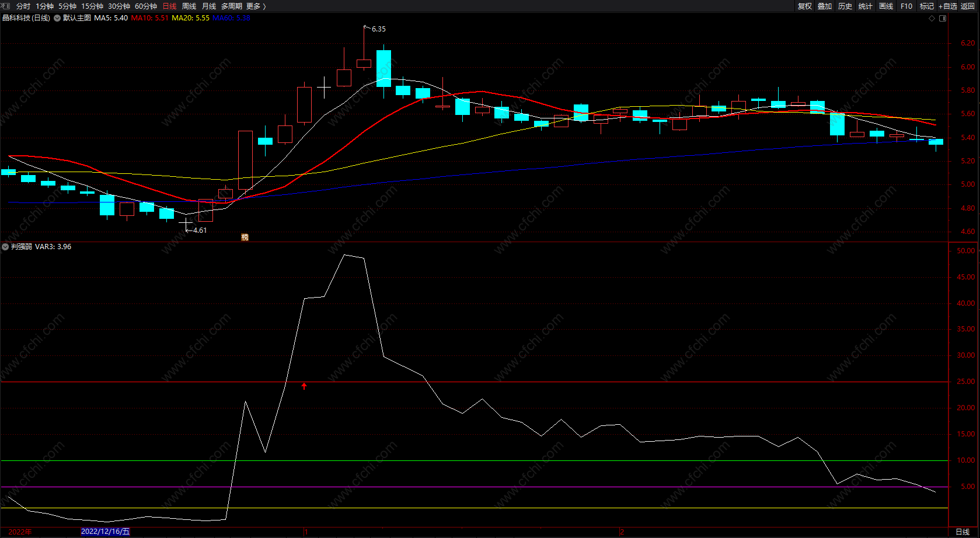
Task: Click the 默认主图 label text
Action: coord(77,18)
